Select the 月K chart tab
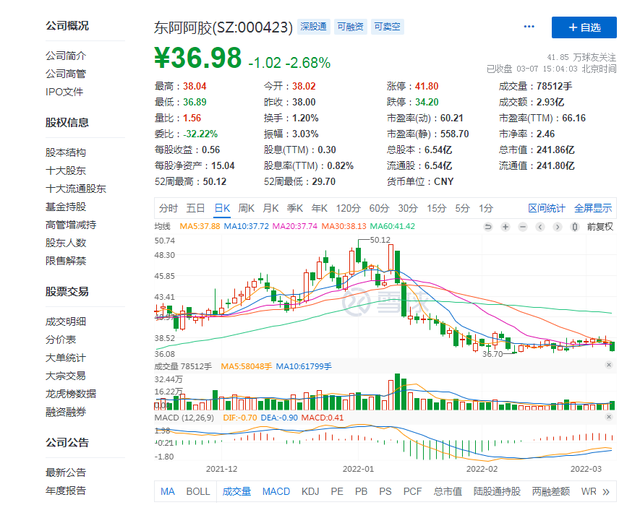This screenshot has width=640, height=505. pyautogui.click(x=271, y=209)
